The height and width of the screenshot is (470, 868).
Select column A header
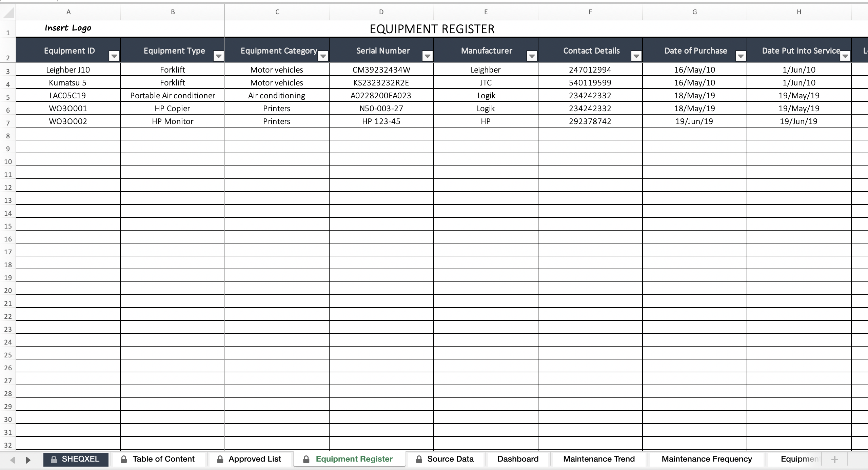coord(68,12)
